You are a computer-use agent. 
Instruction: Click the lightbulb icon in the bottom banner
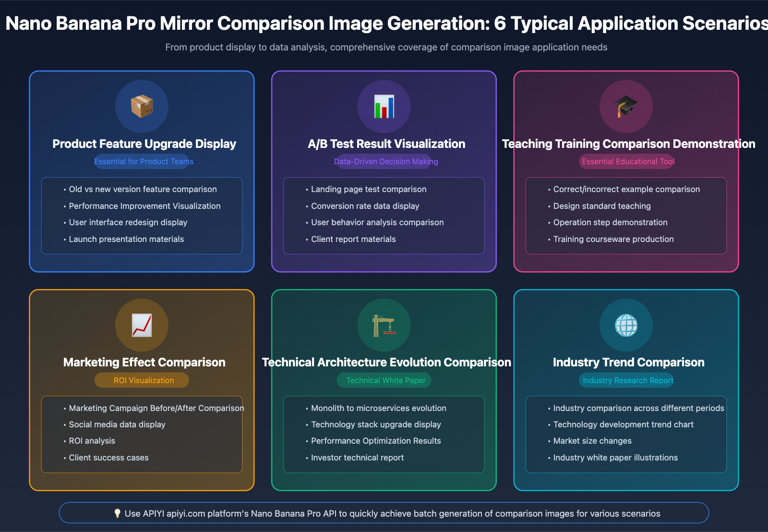click(x=117, y=513)
